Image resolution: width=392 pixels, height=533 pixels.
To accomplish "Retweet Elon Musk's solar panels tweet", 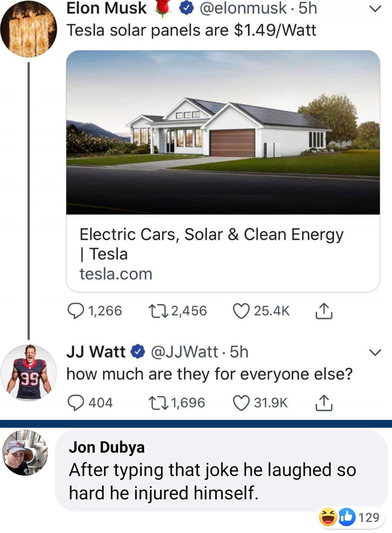I will pyautogui.click(x=158, y=311).
